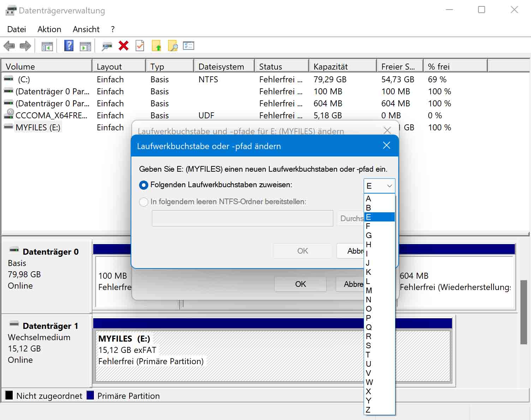The width and height of the screenshot is (531, 420).
Task: Sort by the Freier S... column header
Action: click(400, 66)
